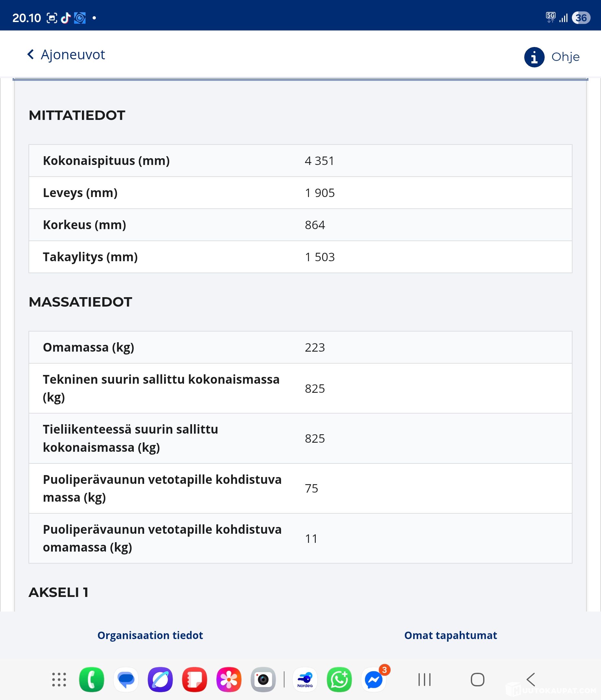The image size is (601, 700).
Task: Tap the home navigation button
Action: 477,679
